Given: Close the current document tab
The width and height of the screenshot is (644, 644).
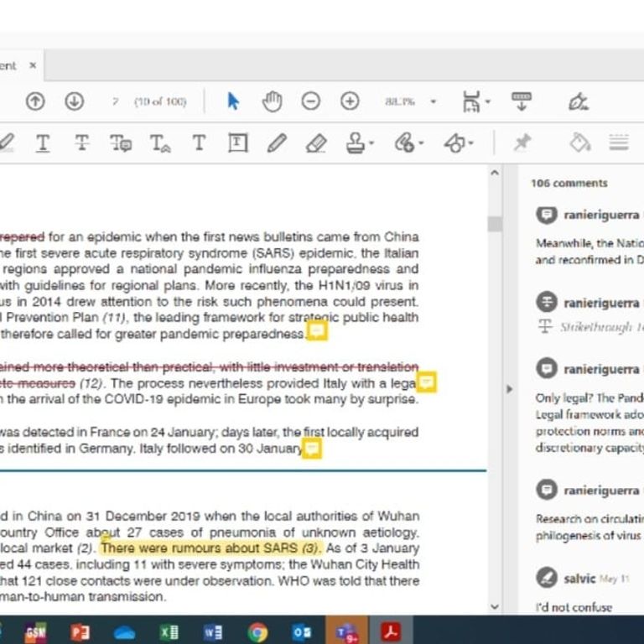Looking at the screenshot, I should 33,65.
